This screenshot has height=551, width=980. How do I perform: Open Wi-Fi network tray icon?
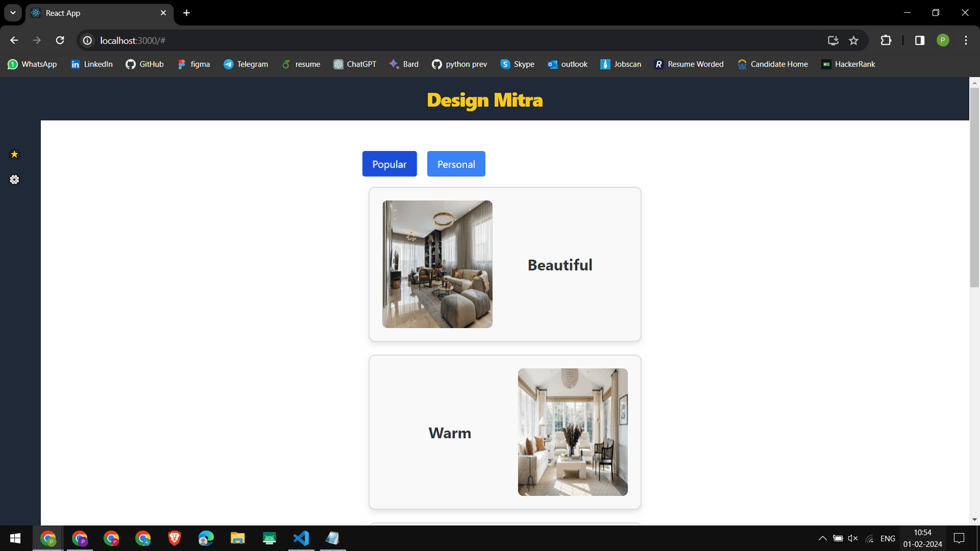869,538
